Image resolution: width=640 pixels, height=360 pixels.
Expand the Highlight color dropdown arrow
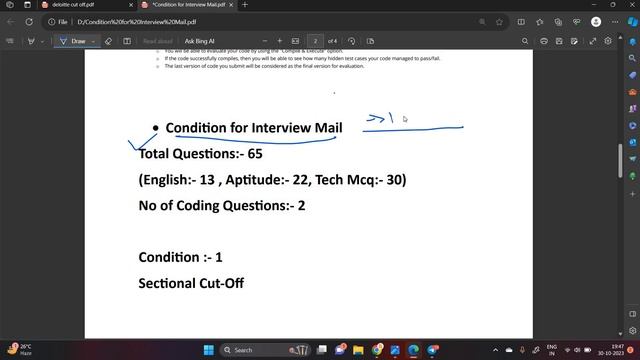[42, 41]
